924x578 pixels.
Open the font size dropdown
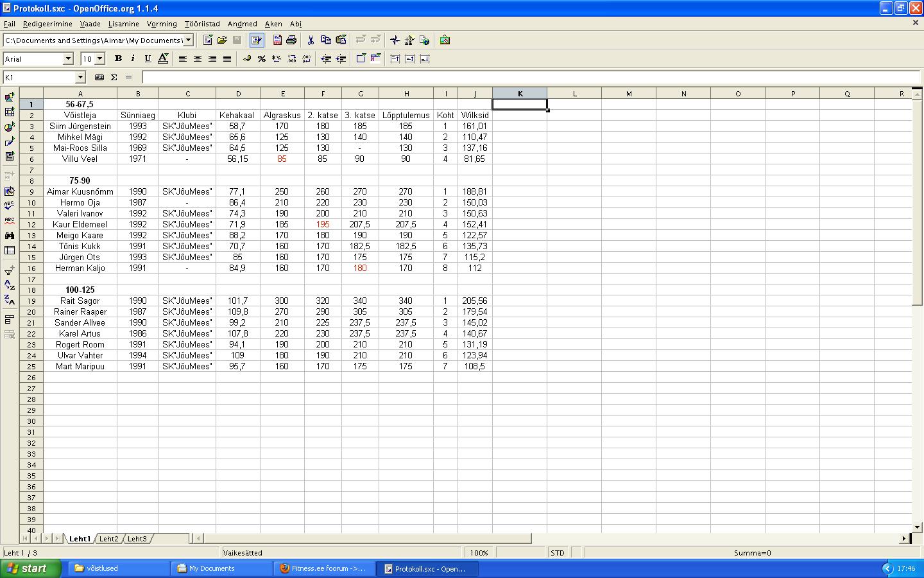[99, 58]
